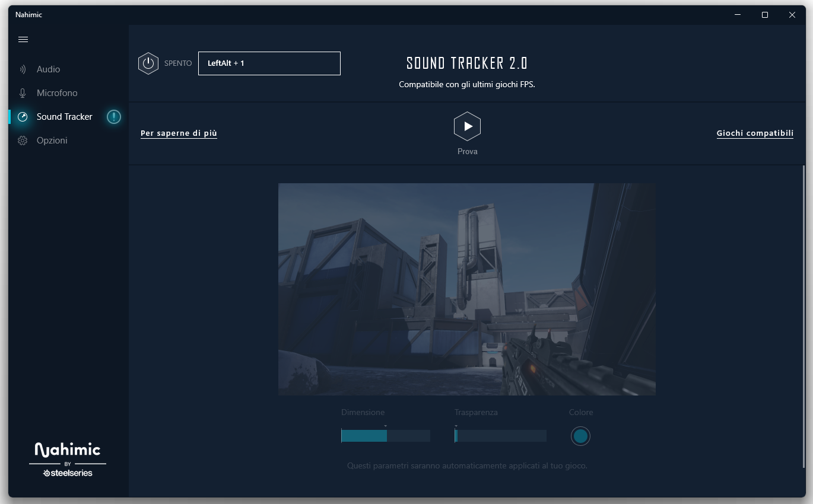Go to the Audio section

tap(48, 69)
